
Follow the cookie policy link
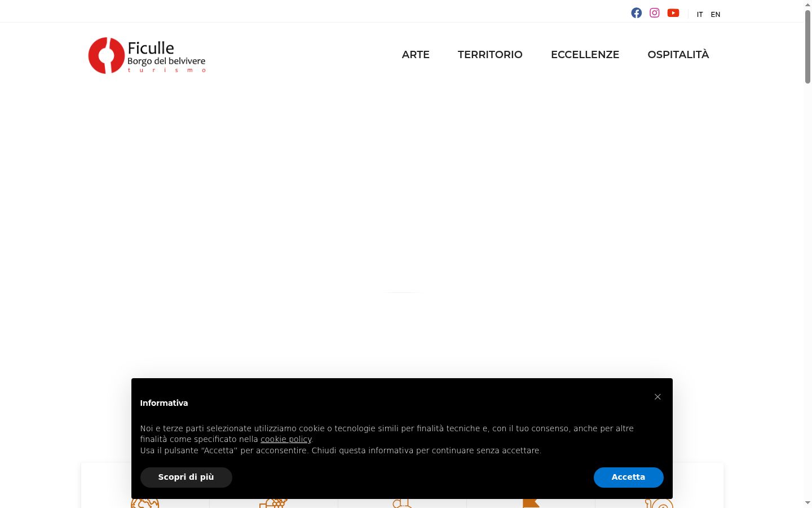coord(286,439)
